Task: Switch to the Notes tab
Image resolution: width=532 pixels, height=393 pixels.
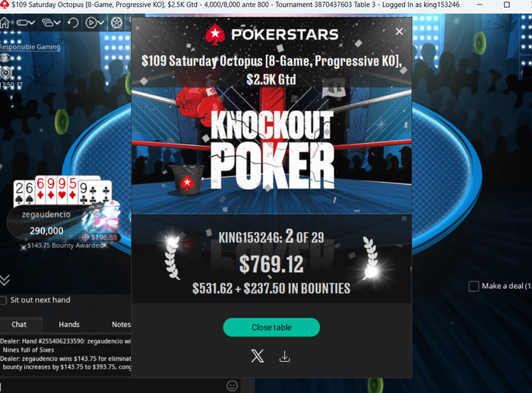Action: point(121,325)
